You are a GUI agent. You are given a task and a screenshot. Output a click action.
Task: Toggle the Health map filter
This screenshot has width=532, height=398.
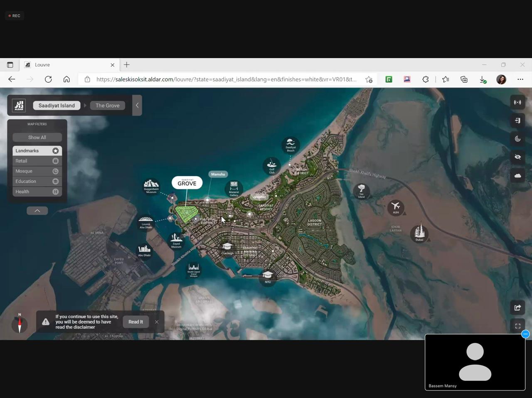tap(37, 192)
